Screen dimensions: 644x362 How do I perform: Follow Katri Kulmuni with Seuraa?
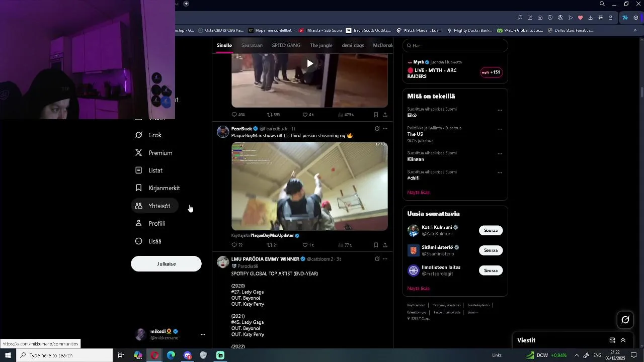click(x=491, y=230)
